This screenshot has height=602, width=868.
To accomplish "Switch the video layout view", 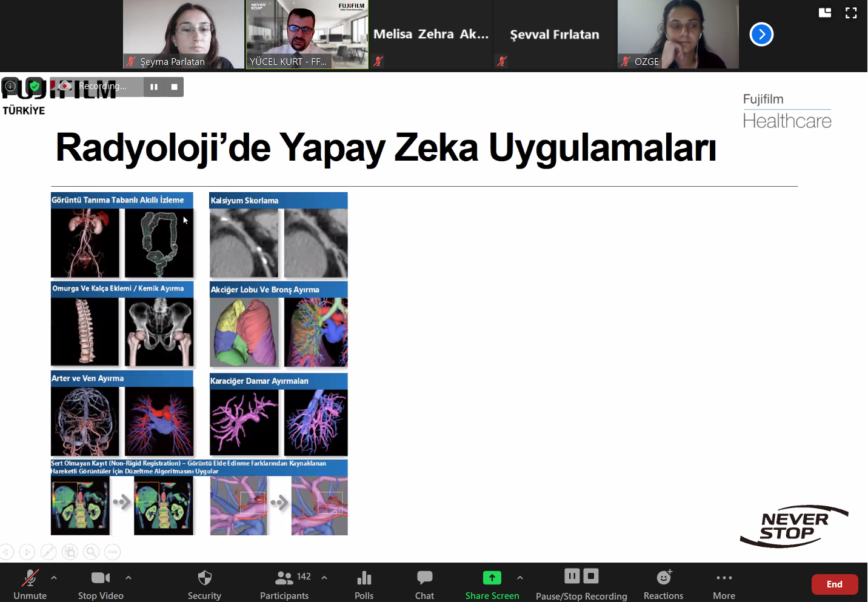I will coord(825,13).
